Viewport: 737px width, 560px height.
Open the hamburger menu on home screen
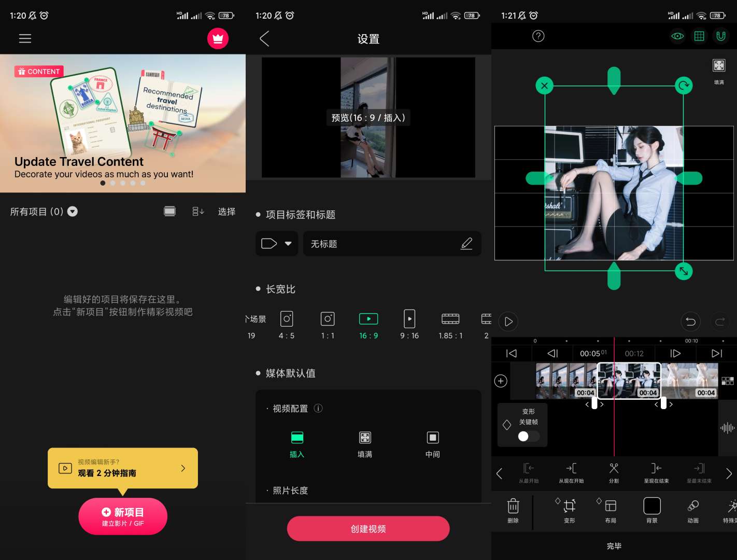[25, 38]
